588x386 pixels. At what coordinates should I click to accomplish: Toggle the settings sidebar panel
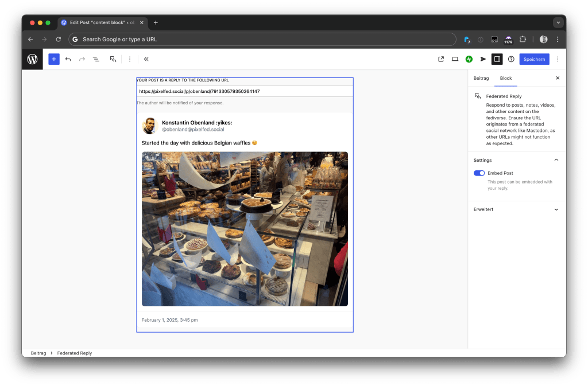click(x=497, y=59)
